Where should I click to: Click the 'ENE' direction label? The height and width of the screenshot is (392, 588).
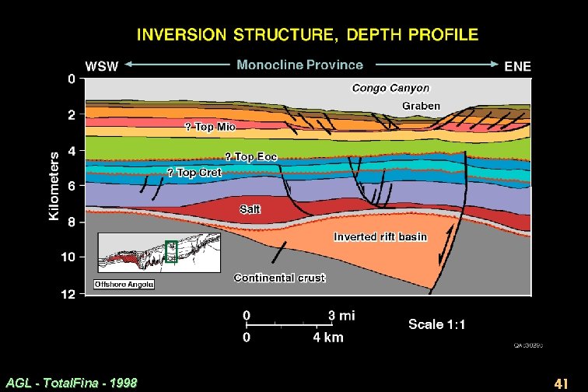(517, 67)
